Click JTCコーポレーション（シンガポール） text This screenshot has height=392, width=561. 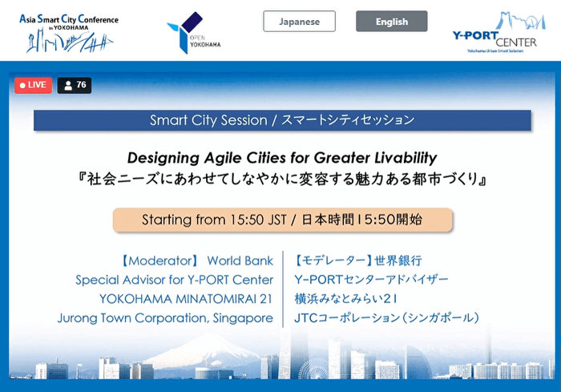pos(386,318)
